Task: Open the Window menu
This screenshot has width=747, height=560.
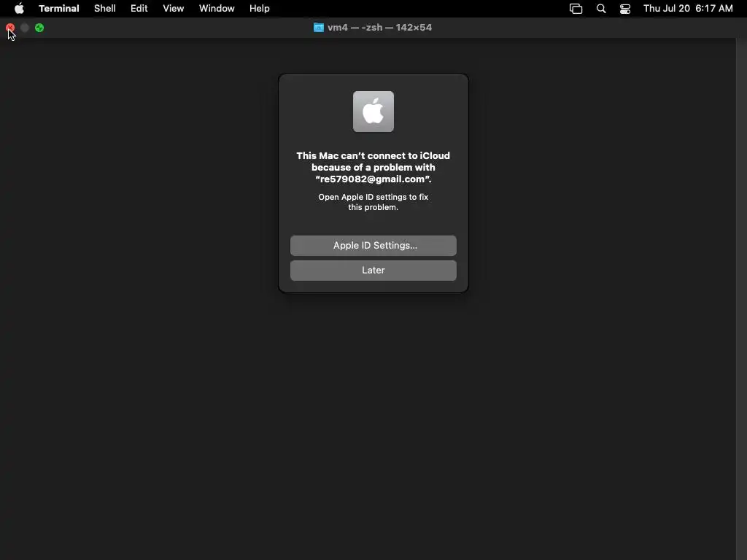Action: click(x=217, y=9)
